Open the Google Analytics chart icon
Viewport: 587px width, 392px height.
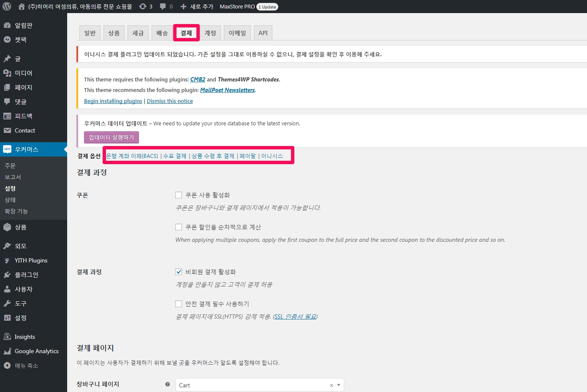pyautogui.click(x=7, y=351)
